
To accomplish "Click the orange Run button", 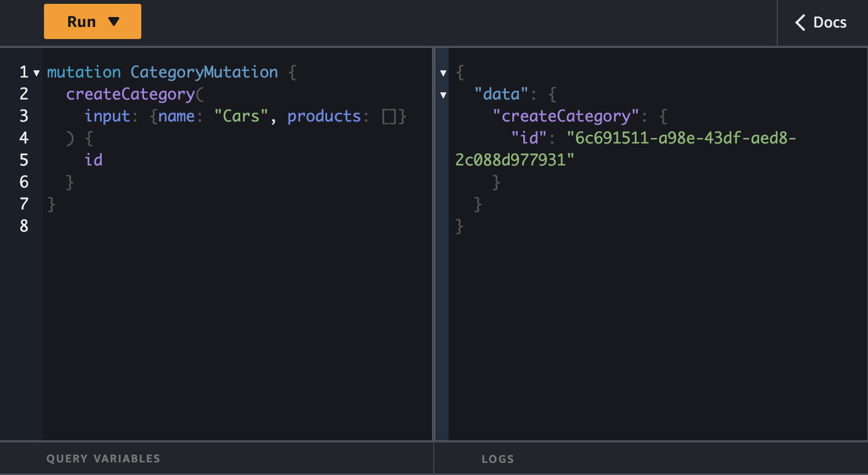I will (81, 22).
